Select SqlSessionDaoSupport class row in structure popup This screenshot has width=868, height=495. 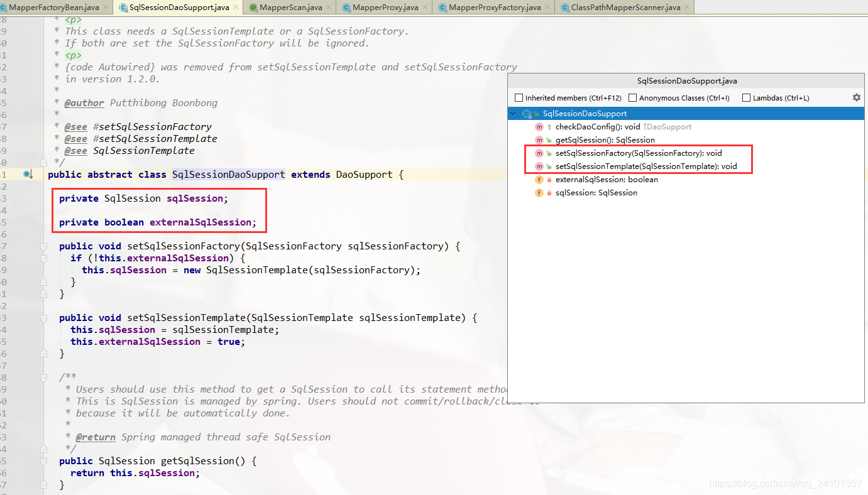point(686,114)
